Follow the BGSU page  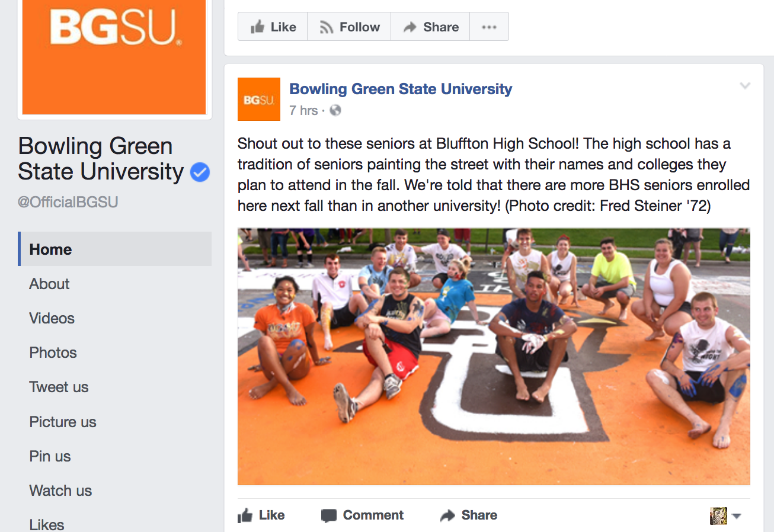tap(349, 27)
